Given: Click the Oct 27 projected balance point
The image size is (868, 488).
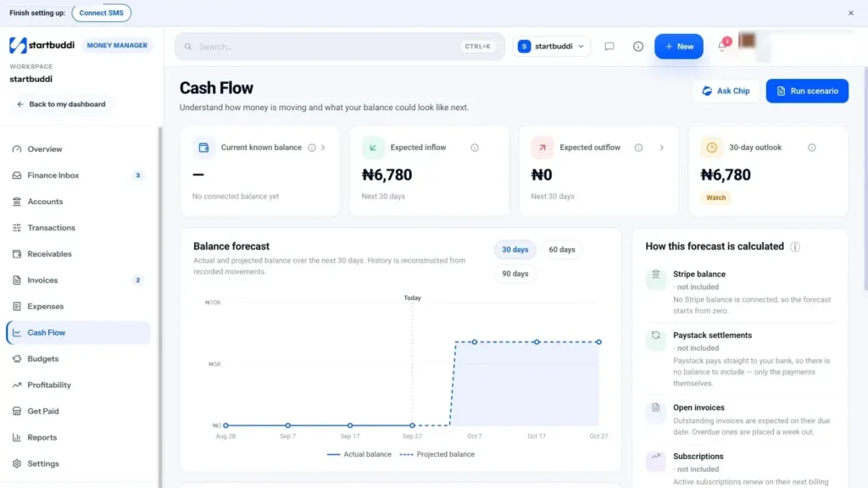Looking at the screenshot, I should tap(598, 342).
